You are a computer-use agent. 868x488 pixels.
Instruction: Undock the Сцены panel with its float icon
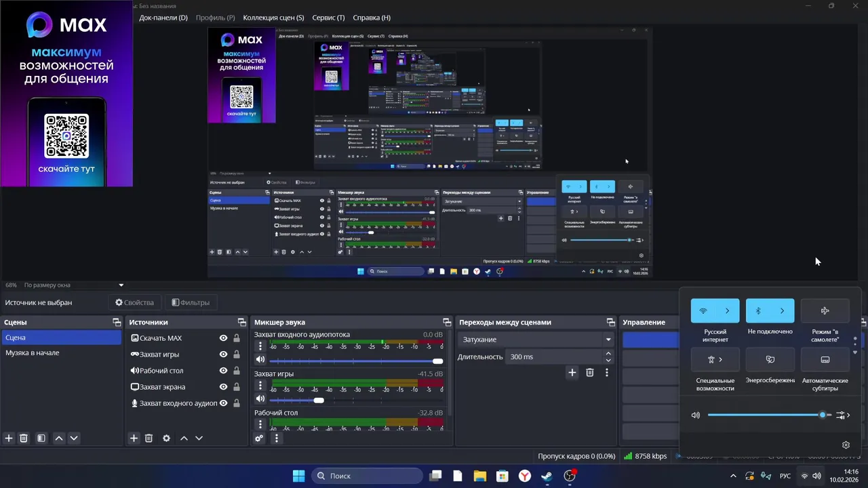tap(117, 322)
